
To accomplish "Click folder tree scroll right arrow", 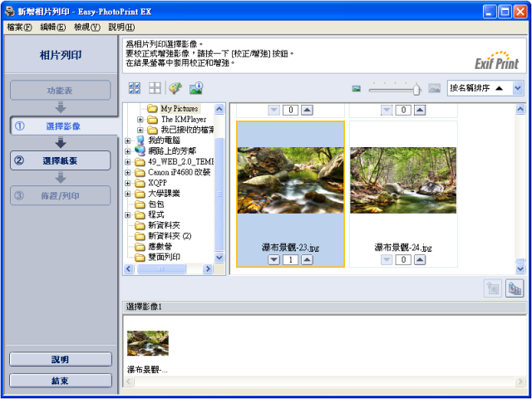I will [x=208, y=269].
